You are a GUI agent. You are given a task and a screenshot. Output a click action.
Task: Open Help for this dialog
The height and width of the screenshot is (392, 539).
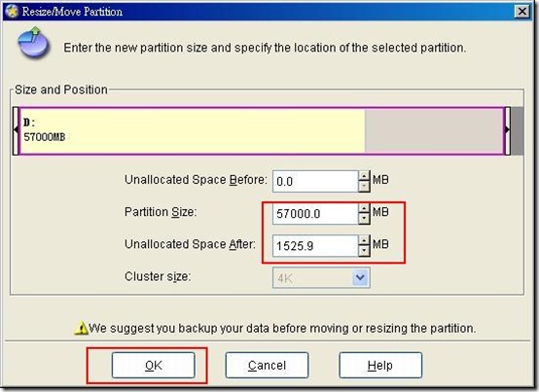coord(380,365)
